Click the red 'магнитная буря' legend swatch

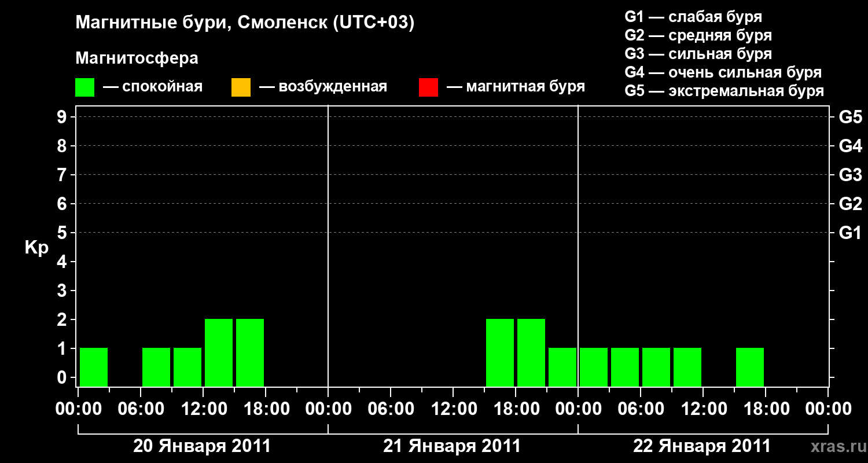coord(428,87)
